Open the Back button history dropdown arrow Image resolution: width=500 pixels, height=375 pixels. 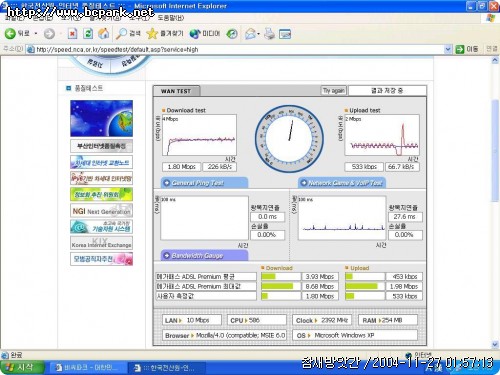pos(36,34)
